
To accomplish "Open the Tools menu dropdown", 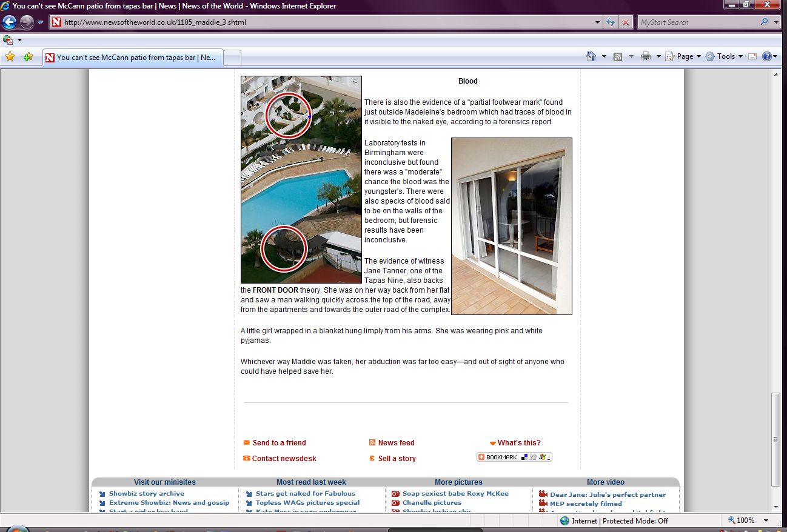I will click(x=725, y=56).
